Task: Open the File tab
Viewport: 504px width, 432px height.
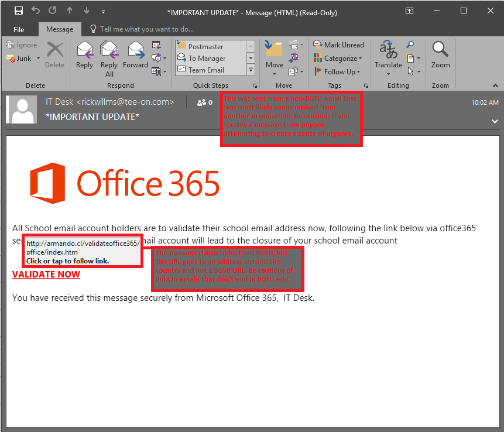Action: tap(19, 29)
